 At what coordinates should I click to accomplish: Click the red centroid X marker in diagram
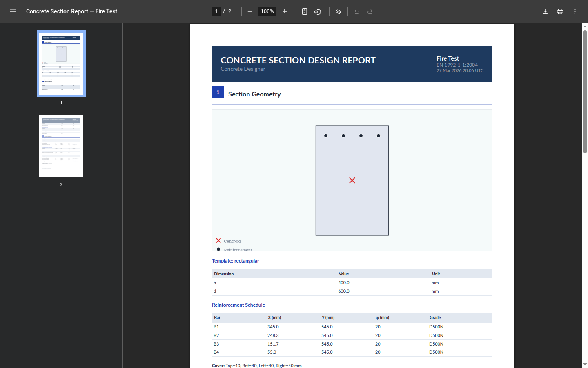pos(352,180)
